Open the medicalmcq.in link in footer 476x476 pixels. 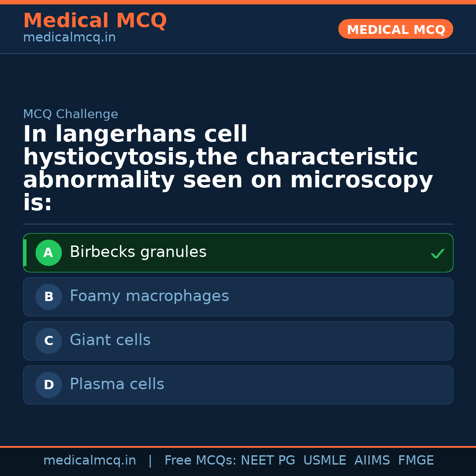(x=89, y=461)
